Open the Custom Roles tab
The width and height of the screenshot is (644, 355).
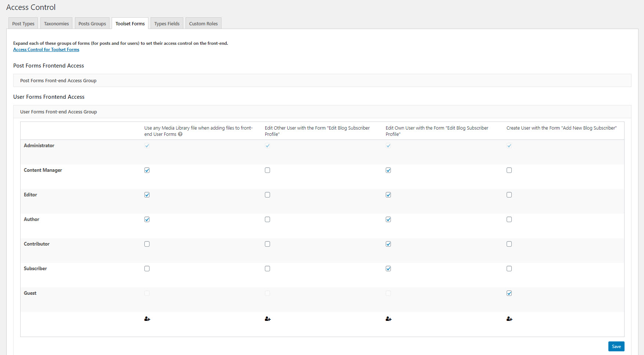pos(203,23)
